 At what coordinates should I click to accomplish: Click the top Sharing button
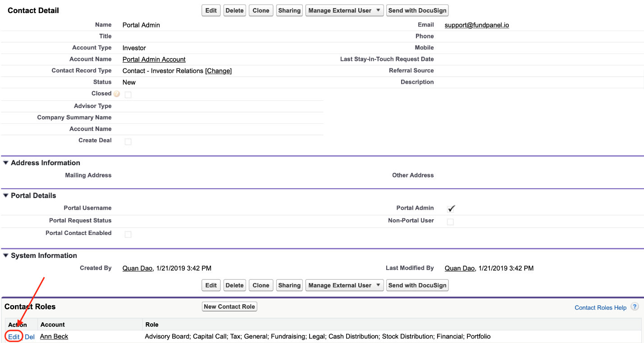coord(289,10)
